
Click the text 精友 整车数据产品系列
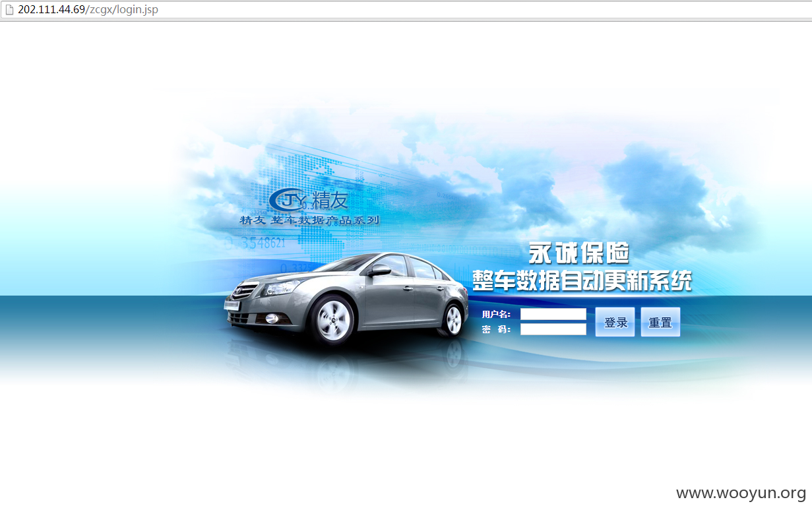point(309,220)
